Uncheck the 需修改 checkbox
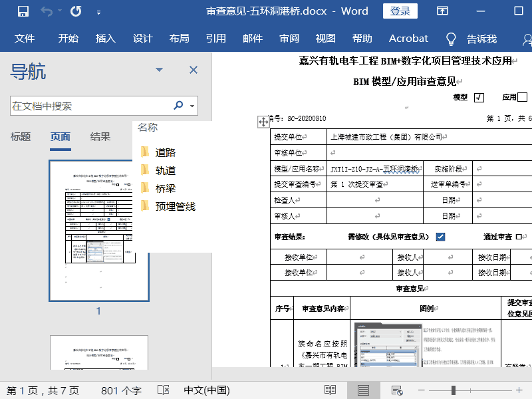 (x=440, y=237)
